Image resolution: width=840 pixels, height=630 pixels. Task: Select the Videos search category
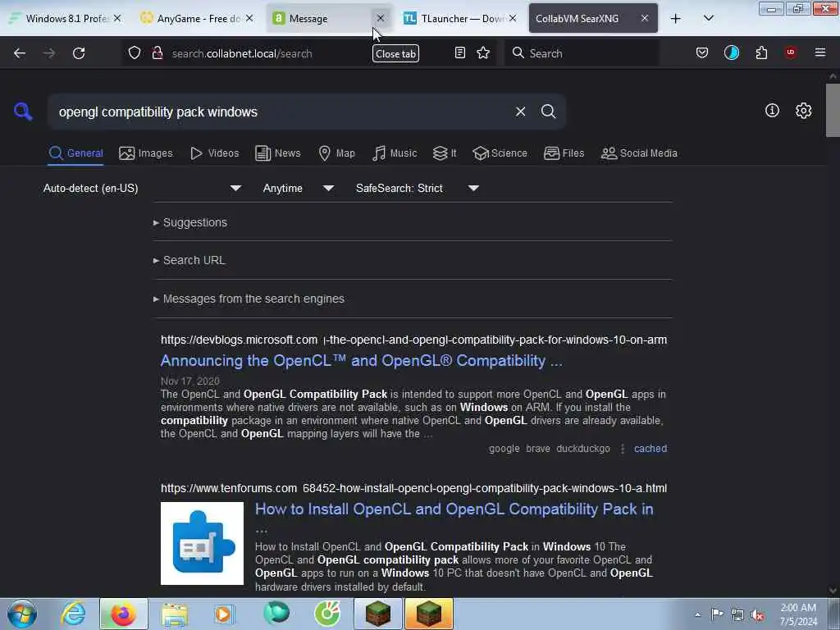(214, 153)
